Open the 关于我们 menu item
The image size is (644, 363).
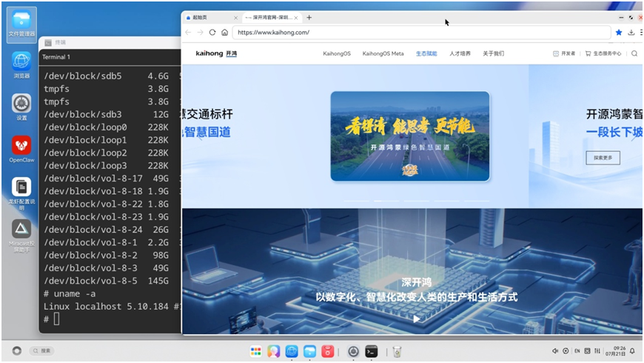point(493,53)
